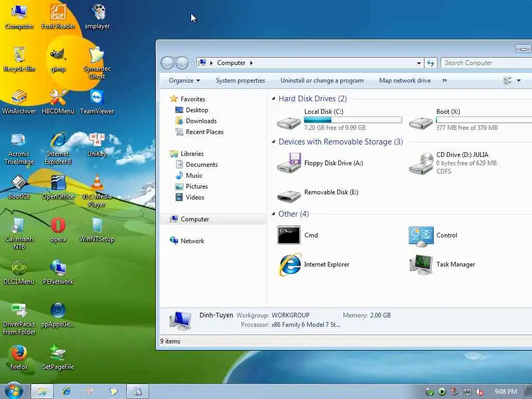Select the Control item
This screenshot has height=399, width=532.
(433, 236)
